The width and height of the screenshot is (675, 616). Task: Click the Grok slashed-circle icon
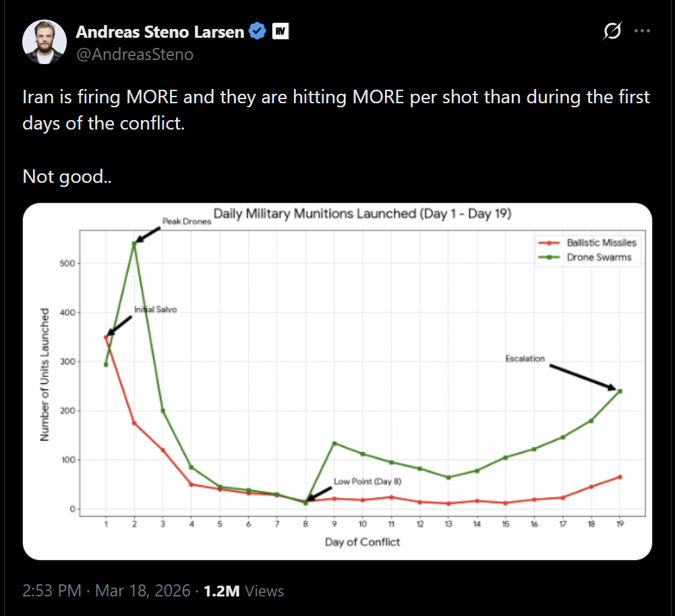pyautogui.click(x=612, y=31)
